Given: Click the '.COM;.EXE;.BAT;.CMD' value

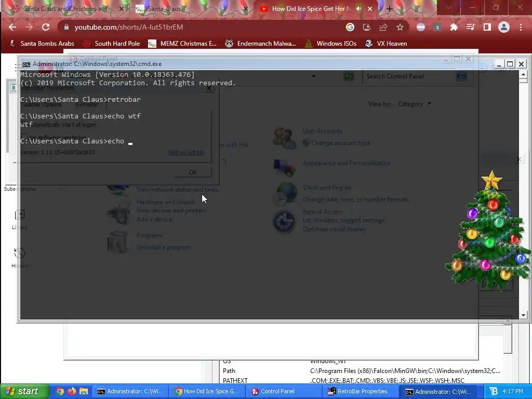Looking at the screenshot, I should 387,381.
